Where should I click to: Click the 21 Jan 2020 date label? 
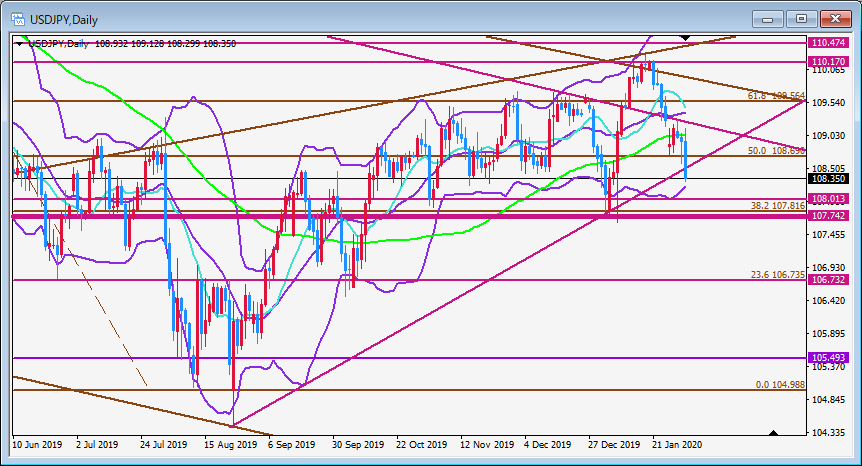(x=677, y=445)
